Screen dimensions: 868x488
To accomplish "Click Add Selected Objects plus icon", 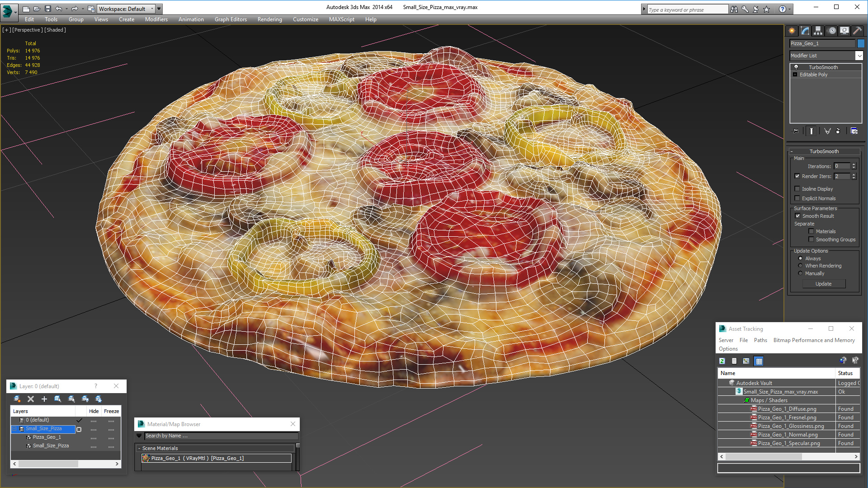I will 44,399.
